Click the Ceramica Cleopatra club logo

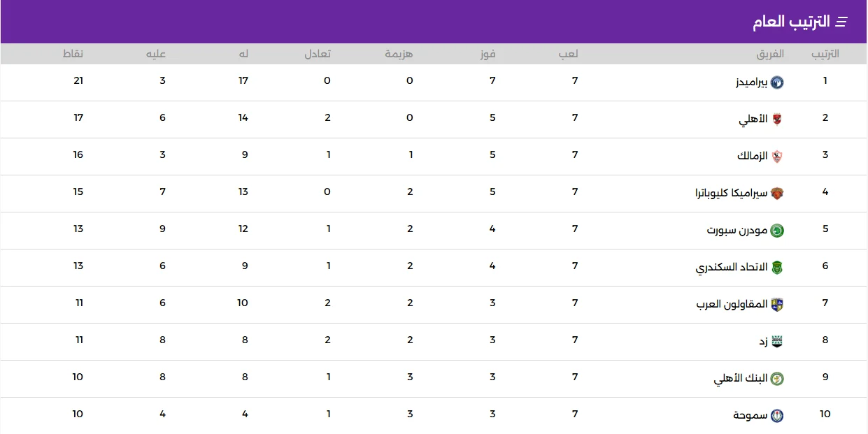pyautogui.click(x=777, y=194)
